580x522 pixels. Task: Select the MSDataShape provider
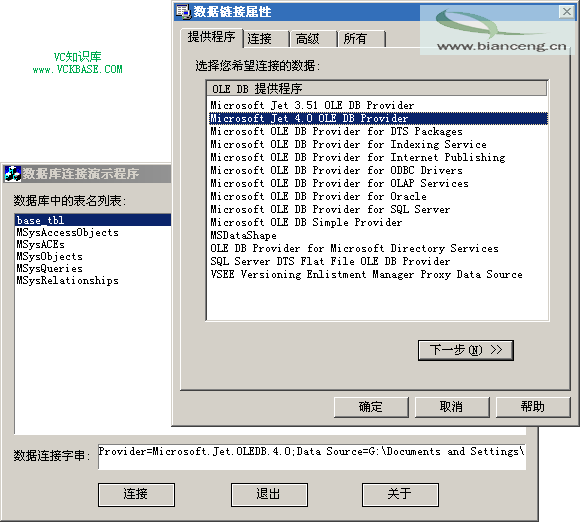[377, 235]
